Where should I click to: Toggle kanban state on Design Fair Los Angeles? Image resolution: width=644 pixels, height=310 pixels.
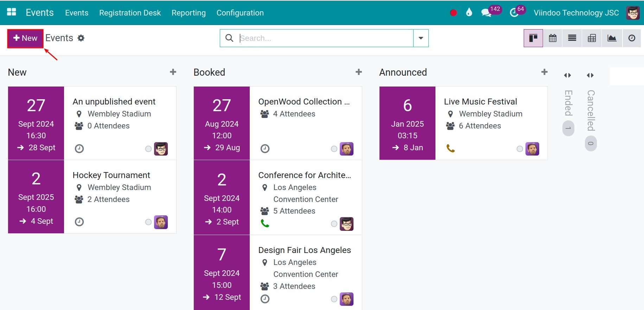[334, 299]
